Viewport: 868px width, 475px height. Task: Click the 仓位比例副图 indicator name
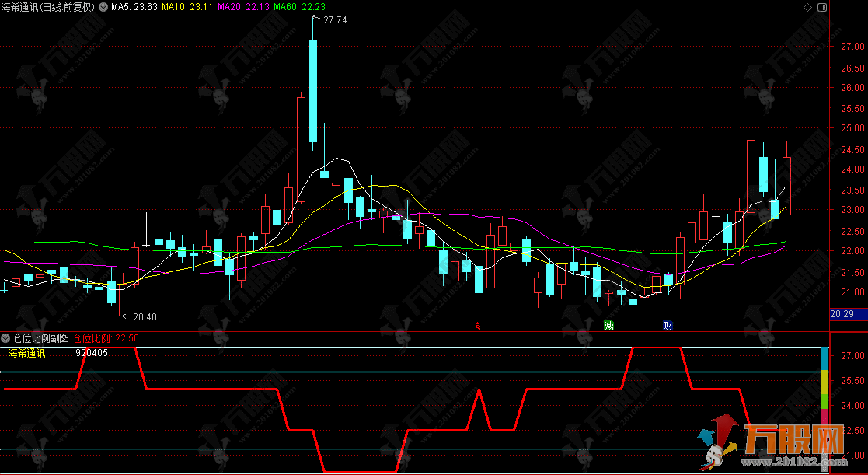(x=40, y=338)
